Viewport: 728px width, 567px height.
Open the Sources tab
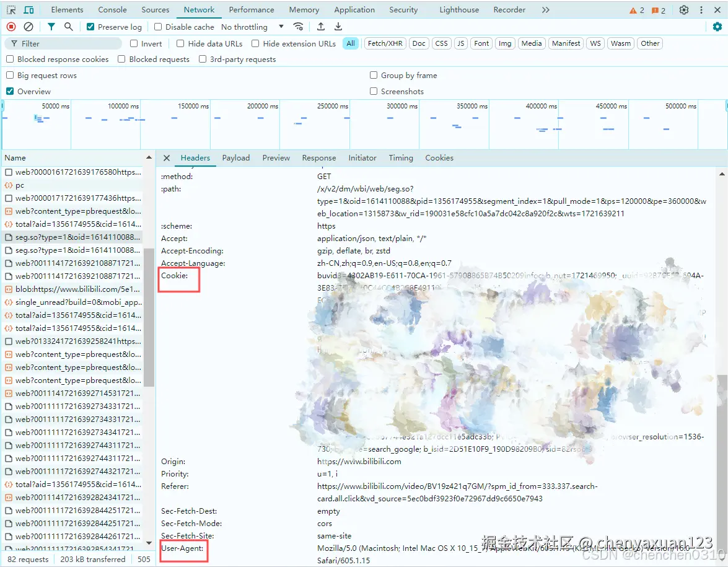[x=155, y=10]
